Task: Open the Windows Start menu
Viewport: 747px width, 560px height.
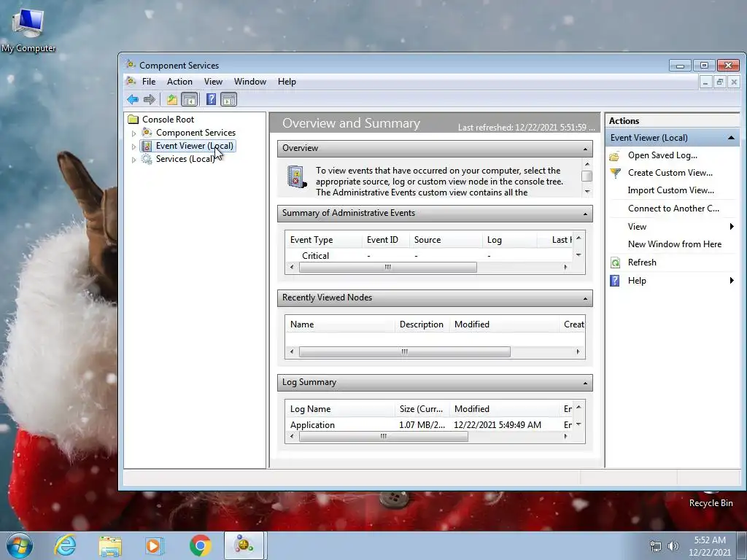Action: click(20, 545)
